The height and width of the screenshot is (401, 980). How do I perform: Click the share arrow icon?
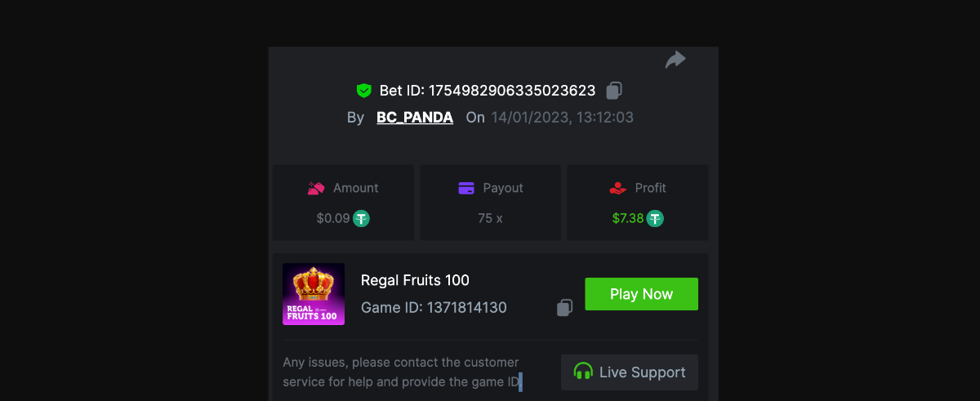[675, 60]
